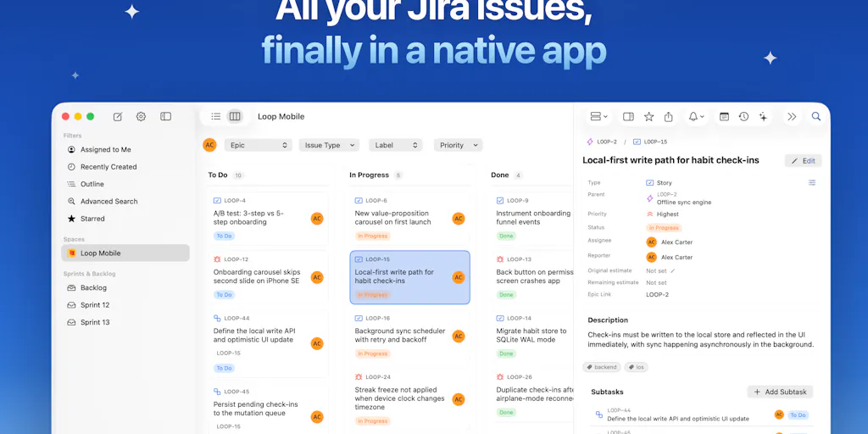Click the search magnifier icon
The height and width of the screenshot is (434, 868).
pos(816,116)
